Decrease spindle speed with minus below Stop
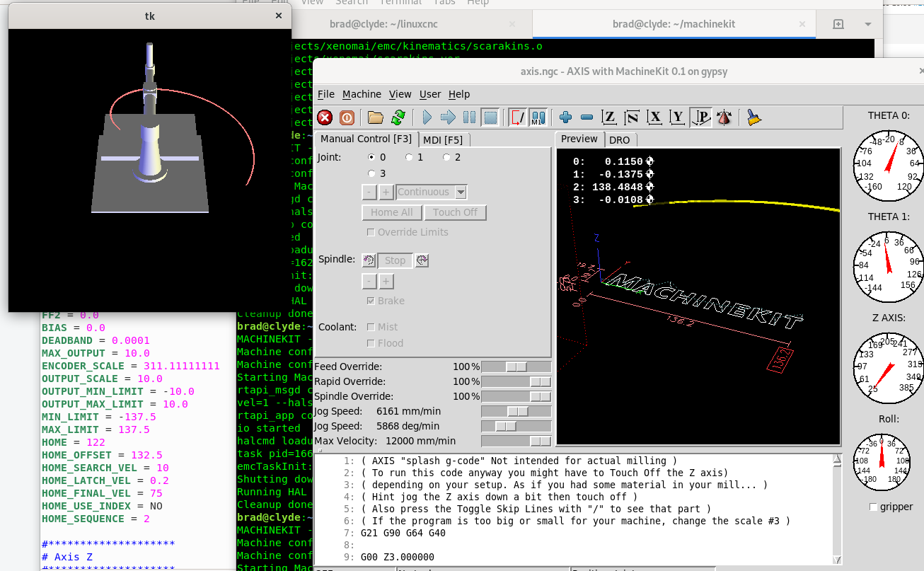This screenshot has height=571, width=924. coord(369,282)
